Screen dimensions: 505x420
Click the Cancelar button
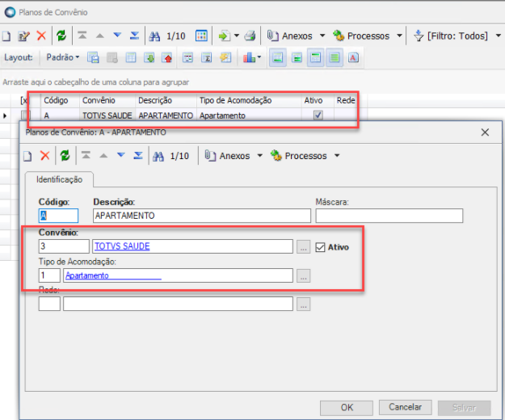click(x=405, y=407)
